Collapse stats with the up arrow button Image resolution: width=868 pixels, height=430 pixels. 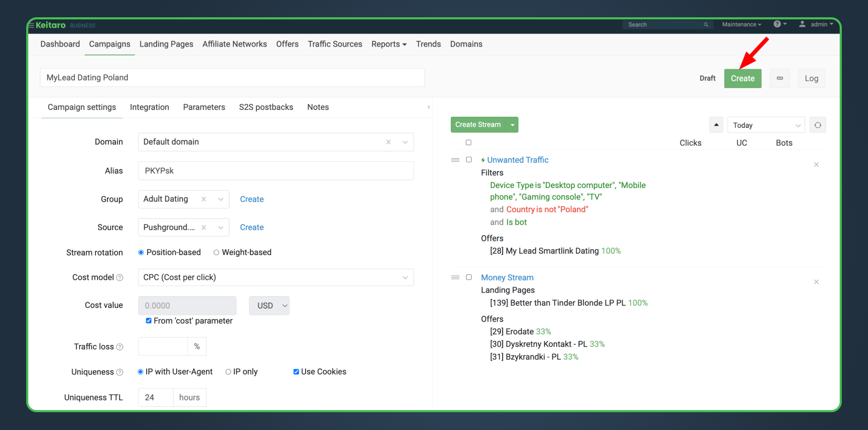click(x=717, y=125)
